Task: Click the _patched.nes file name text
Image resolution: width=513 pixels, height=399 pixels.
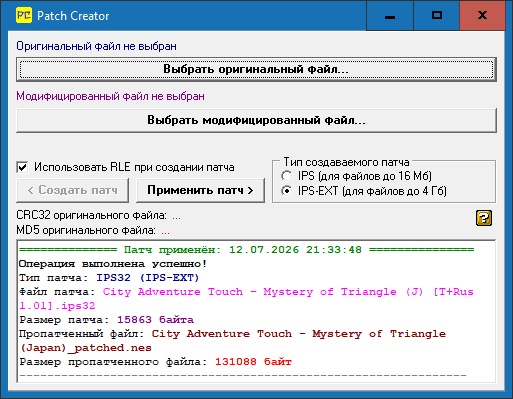Action: (232, 341)
